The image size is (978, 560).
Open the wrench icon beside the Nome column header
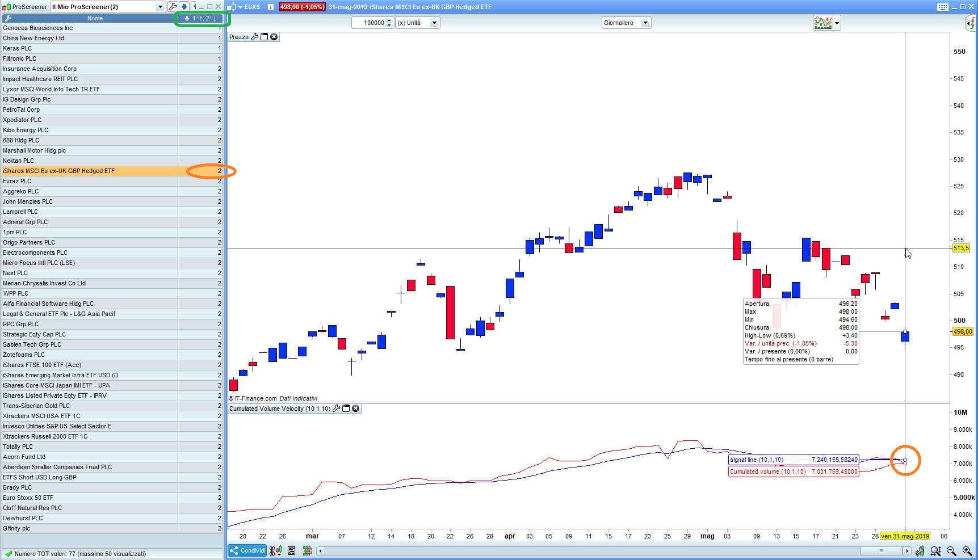pos(8,18)
